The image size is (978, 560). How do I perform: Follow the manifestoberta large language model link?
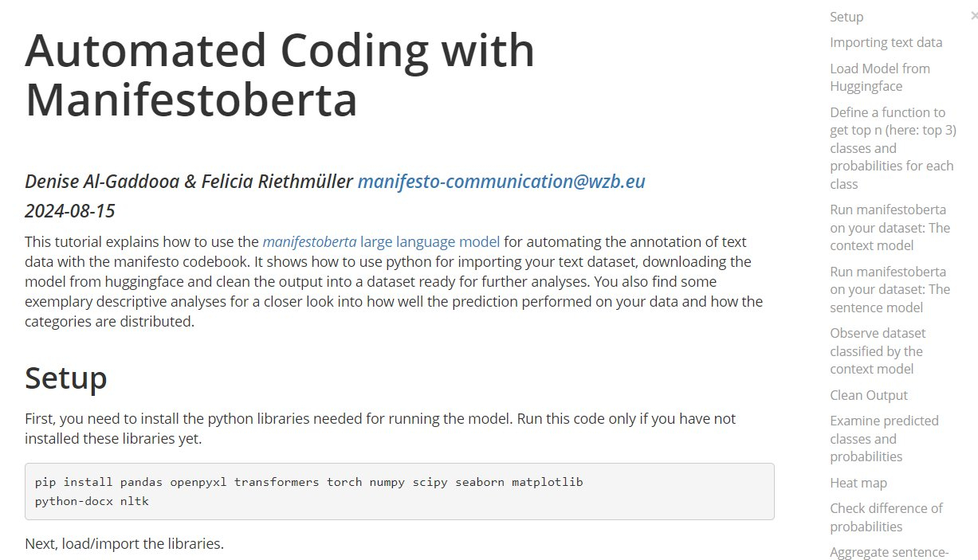point(381,241)
